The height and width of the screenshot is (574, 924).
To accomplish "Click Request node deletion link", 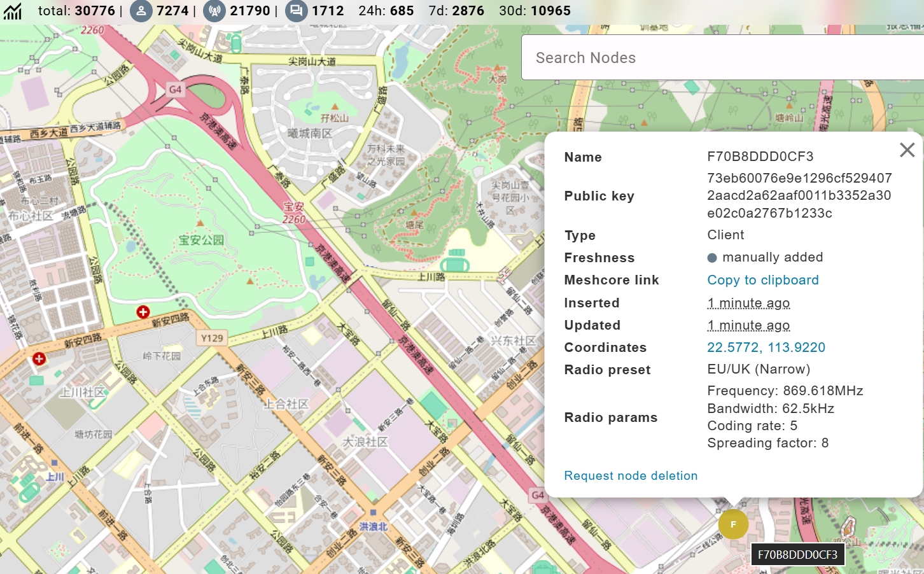I will coord(631,476).
